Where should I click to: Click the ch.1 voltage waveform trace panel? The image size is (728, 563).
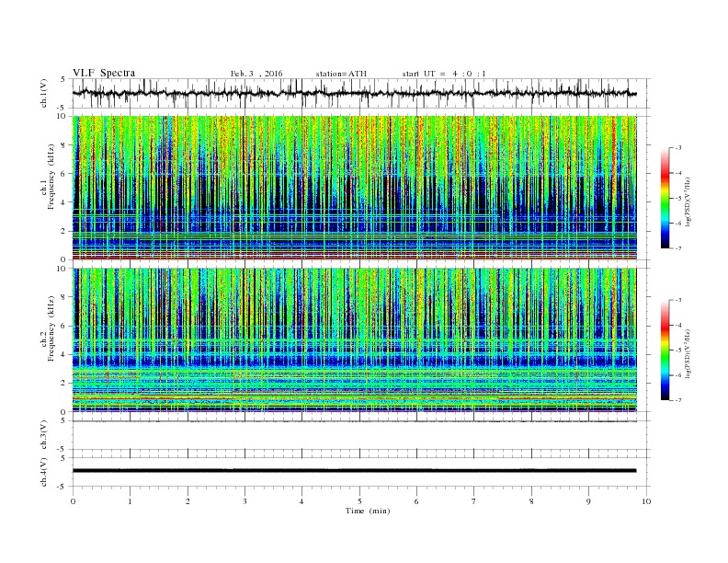[360, 93]
